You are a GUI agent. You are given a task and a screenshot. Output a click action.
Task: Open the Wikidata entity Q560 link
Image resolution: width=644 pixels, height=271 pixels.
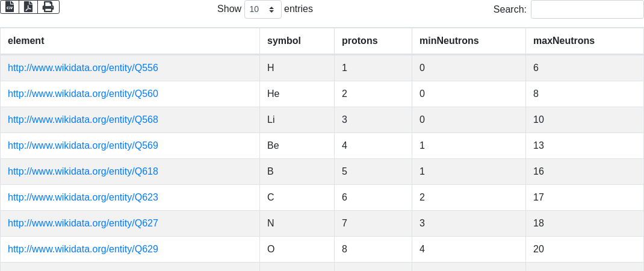83,93
